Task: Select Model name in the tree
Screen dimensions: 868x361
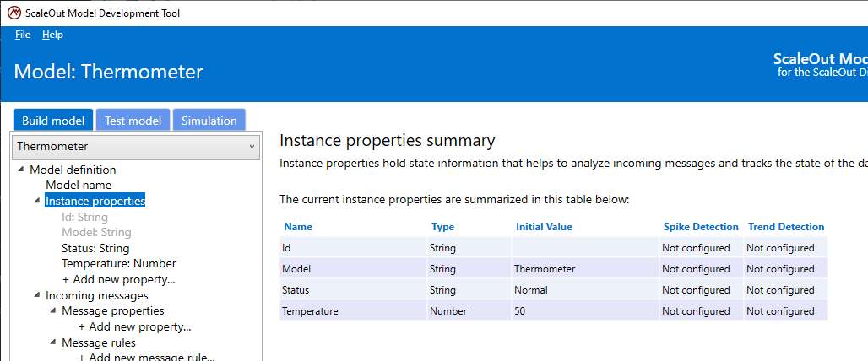Action: [79, 186]
